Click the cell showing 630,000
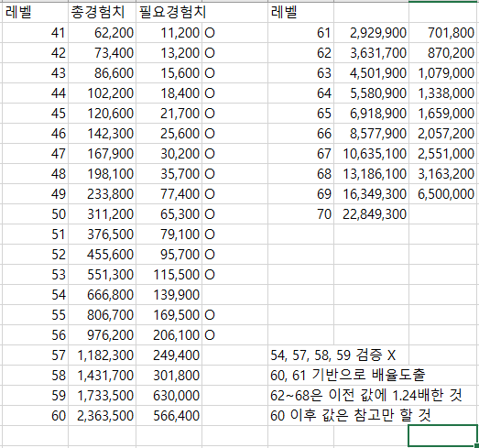This screenshot has height=448, width=479. click(169, 396)
